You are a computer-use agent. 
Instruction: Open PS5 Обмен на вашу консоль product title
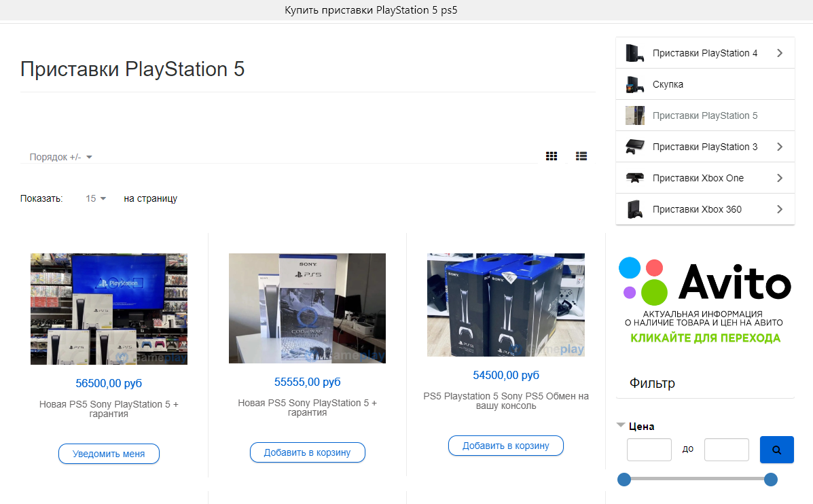pos(506,400)
